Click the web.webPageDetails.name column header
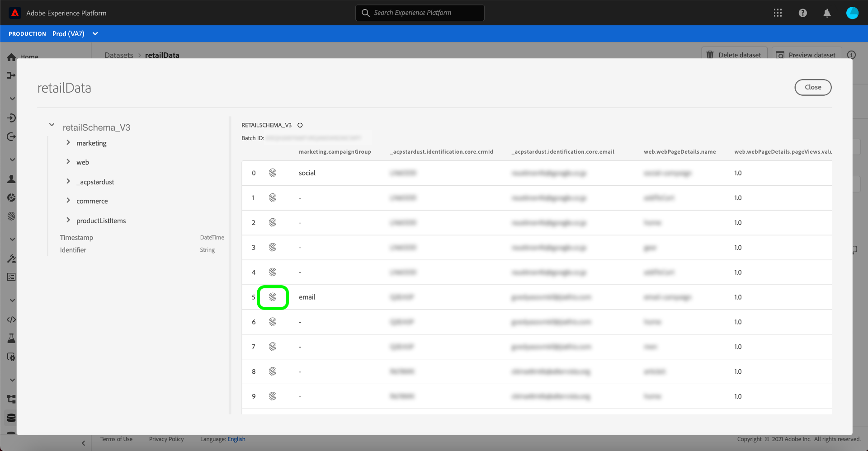868x451 pixels. coord(680,152)
